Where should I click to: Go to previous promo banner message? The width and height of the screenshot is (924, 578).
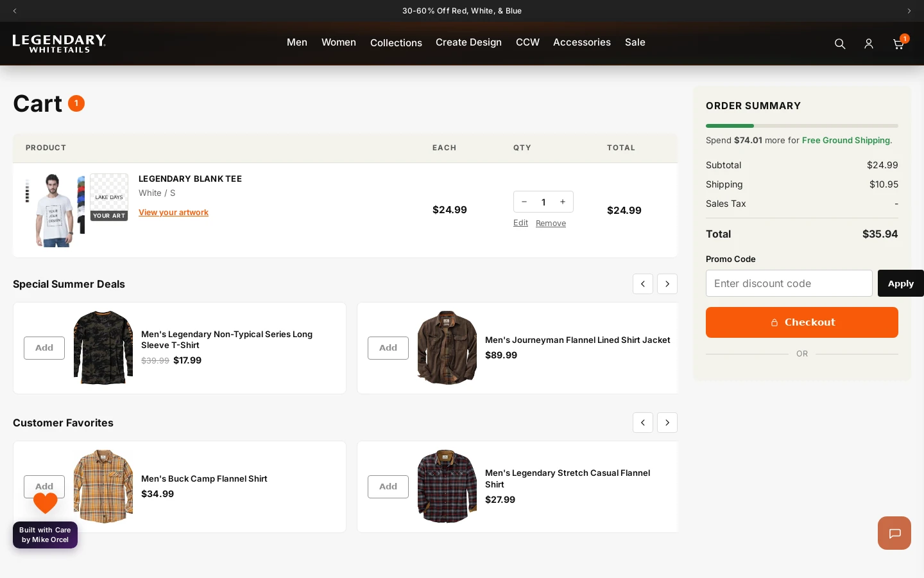pos(15,11)
